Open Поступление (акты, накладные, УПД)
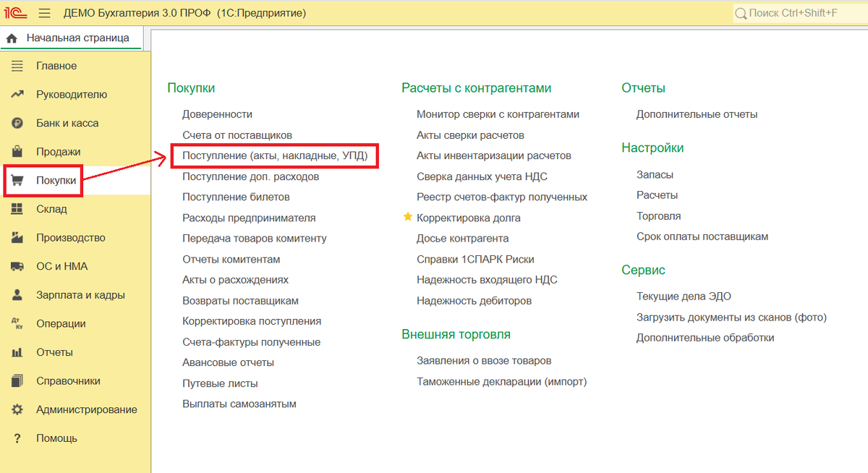This screenshot has height=473, width=868. (275, 155)
